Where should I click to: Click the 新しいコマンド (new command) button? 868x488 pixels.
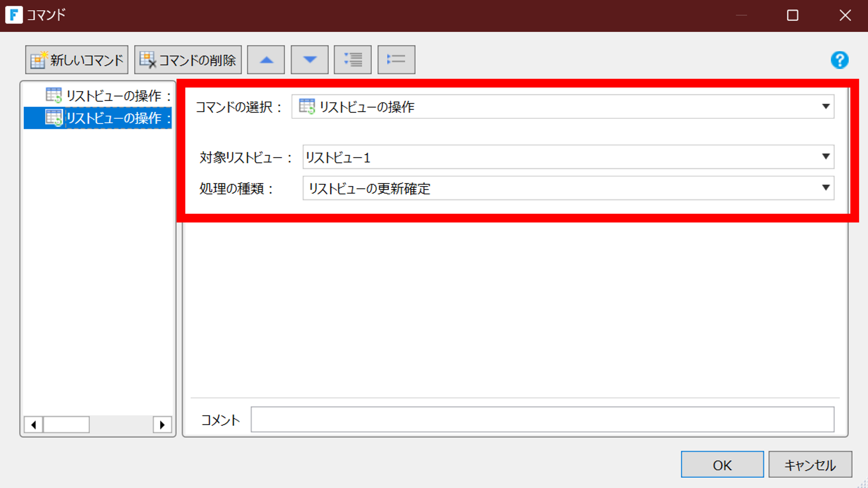(x=76, y=60)
